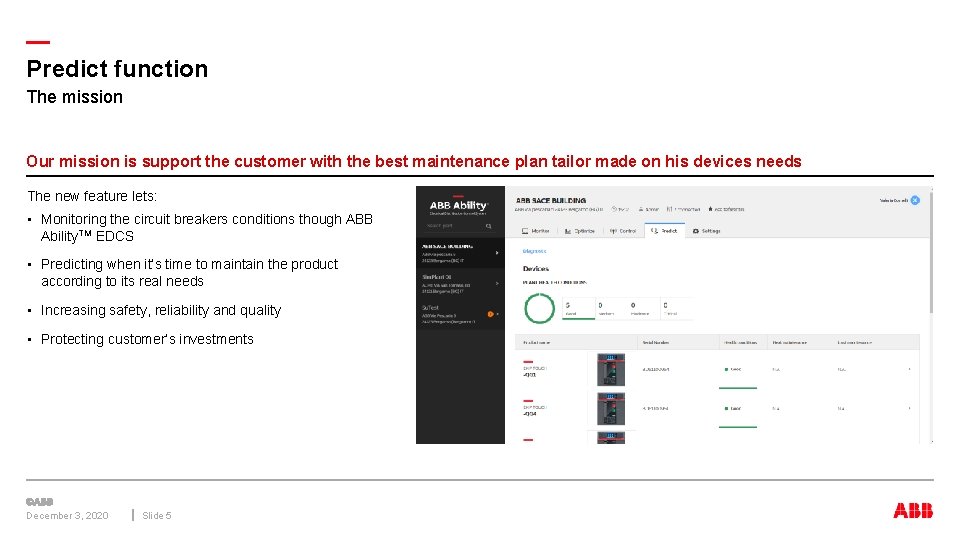960x540 pixels.
Task: Click the Add to favorites star icon
Action: 711,209
